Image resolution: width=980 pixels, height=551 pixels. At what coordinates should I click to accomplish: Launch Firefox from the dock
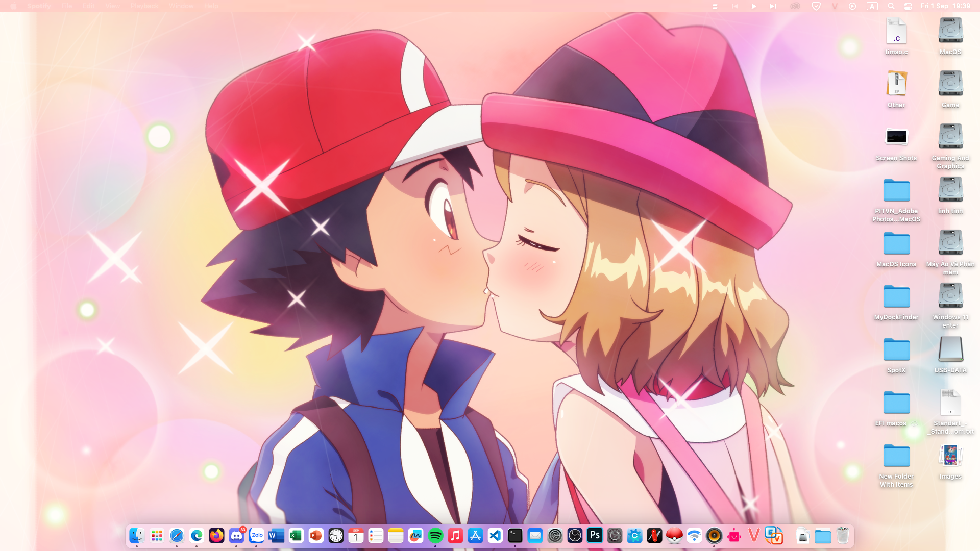[216, 536]
